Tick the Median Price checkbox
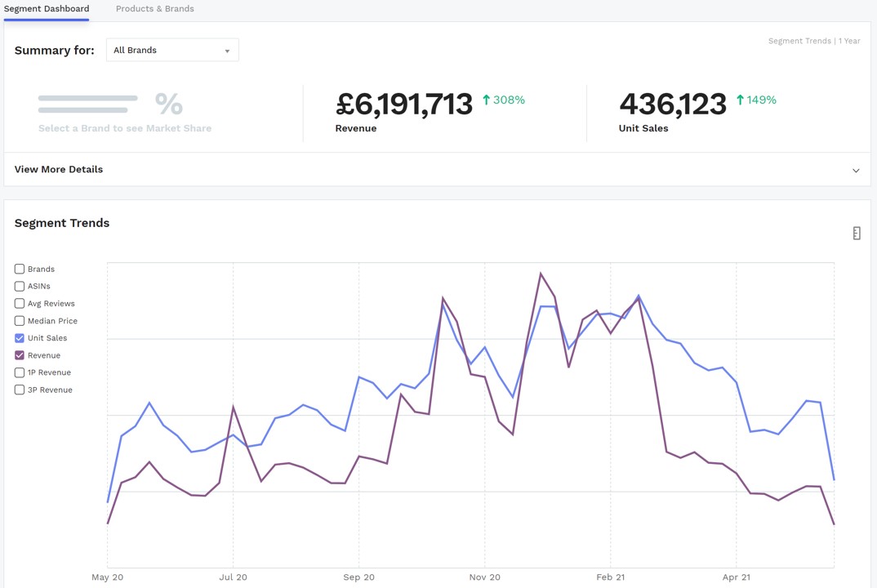 click(x=20, y=321)
